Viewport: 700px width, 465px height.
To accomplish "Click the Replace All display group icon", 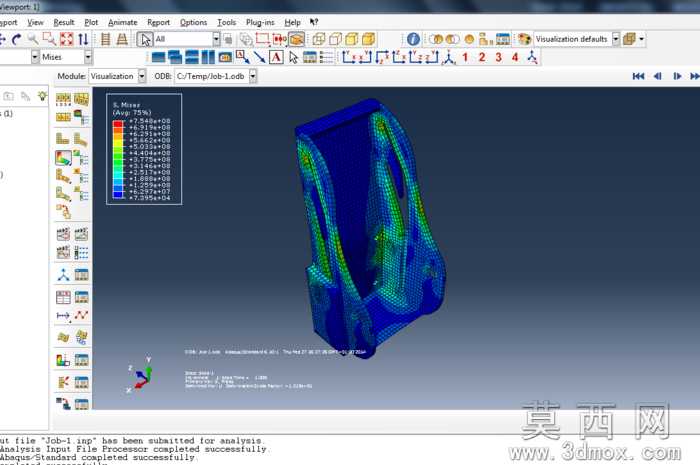I will coord(469,39).
